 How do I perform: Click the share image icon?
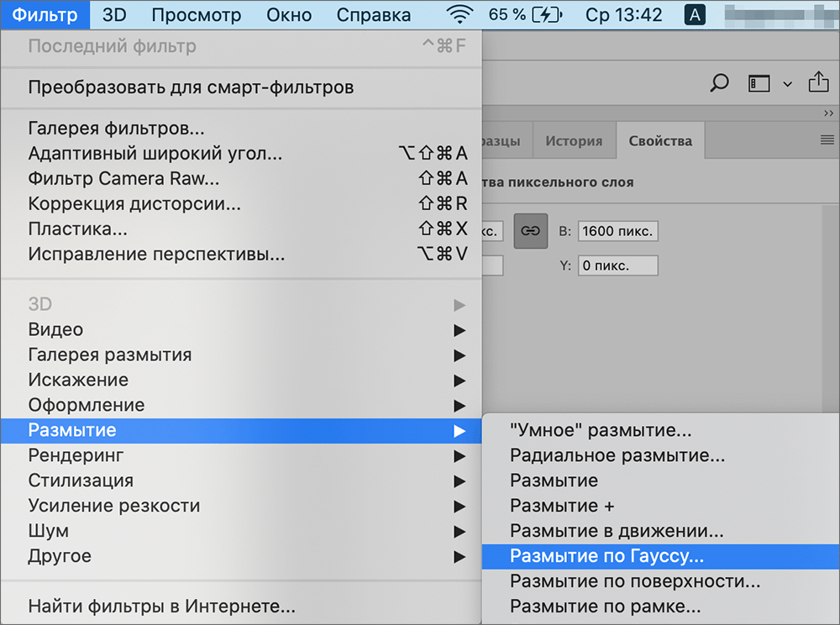pyautogui.click(x=819, y=83)
